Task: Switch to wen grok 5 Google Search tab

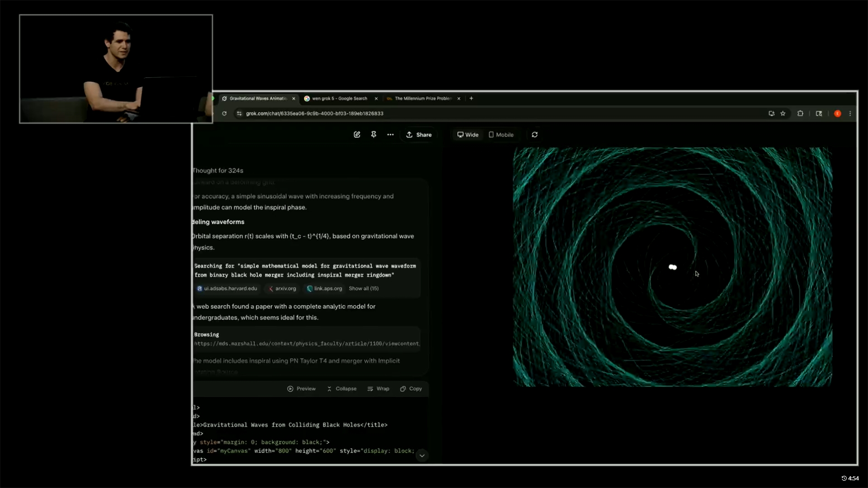Action: point(339,99)
